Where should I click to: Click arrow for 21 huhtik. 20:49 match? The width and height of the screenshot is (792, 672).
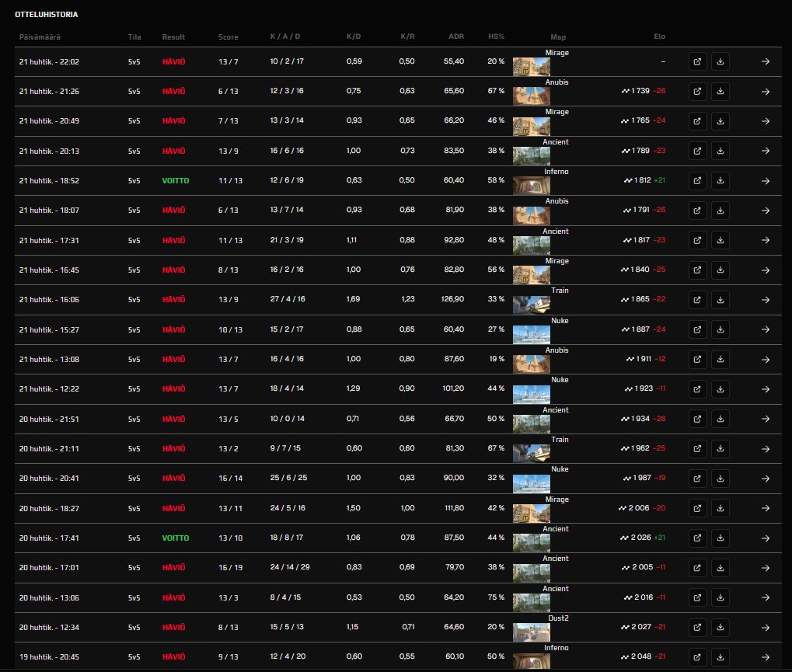click(766, 121)
